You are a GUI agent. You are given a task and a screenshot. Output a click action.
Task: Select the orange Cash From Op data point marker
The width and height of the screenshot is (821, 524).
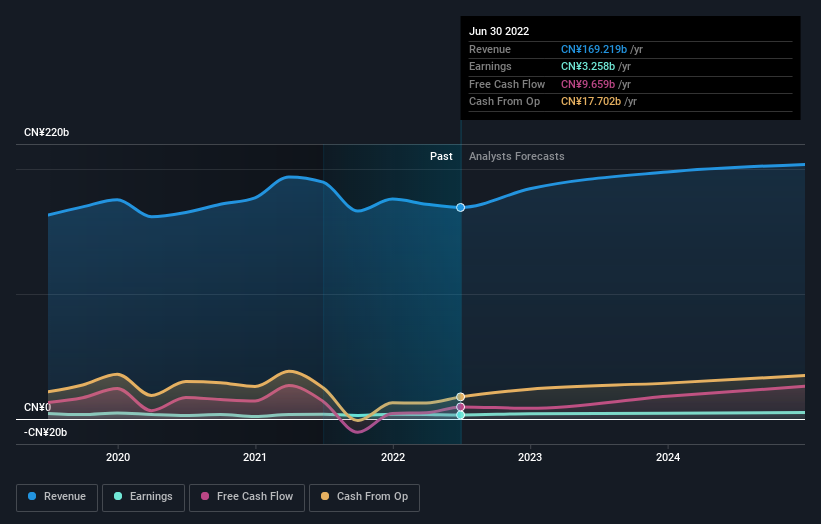pyautogui.click(x=460, y=397)
